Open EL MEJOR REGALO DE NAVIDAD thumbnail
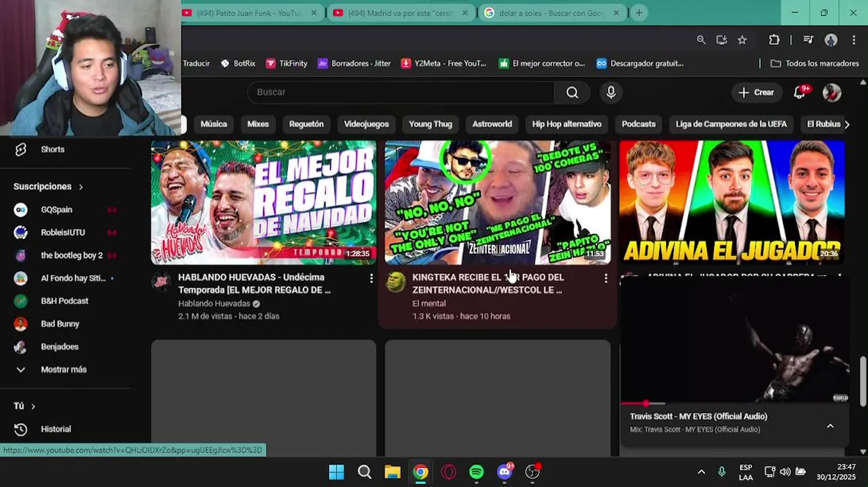Viewport: 868px width, 487px height. click(264, 202)
